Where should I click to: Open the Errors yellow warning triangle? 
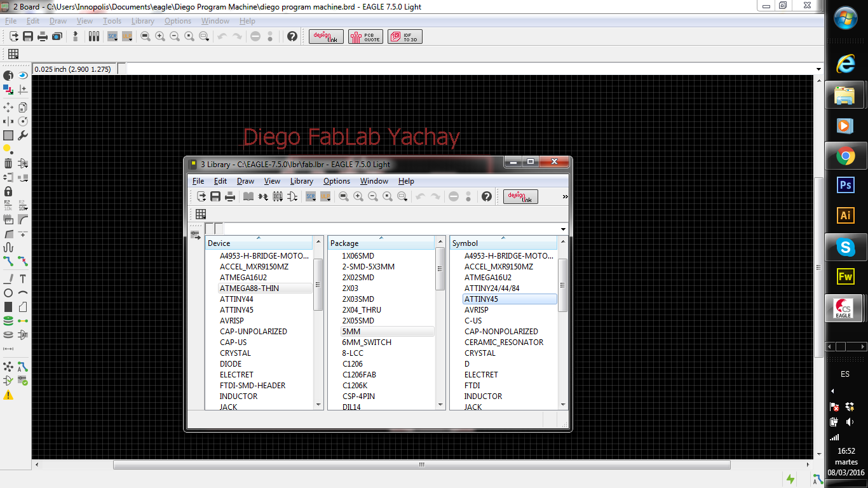[x=8, y=395]
